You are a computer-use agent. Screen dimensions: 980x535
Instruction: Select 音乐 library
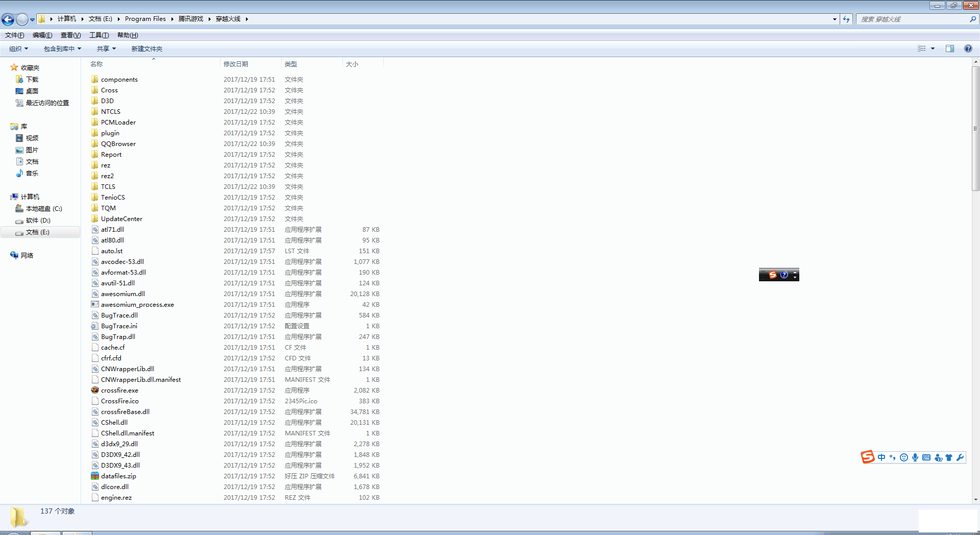pos(32,173)
